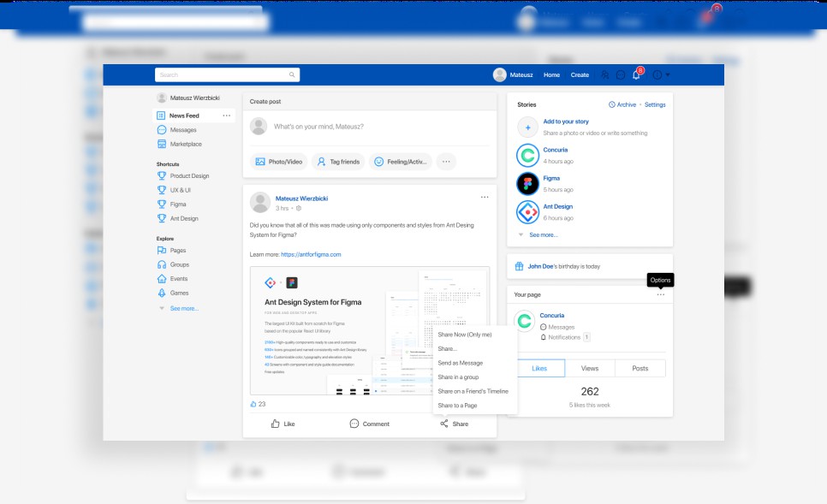The image size is (827, 504).
Task: Click the plus Add to your story icon
Action: pos(527,127)
